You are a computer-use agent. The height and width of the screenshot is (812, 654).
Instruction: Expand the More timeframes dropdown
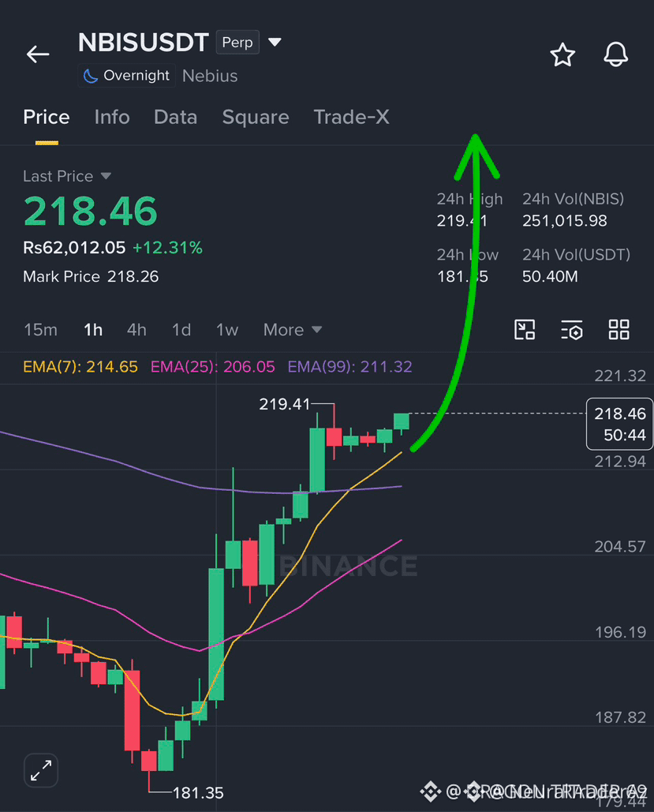click(293, 330)
